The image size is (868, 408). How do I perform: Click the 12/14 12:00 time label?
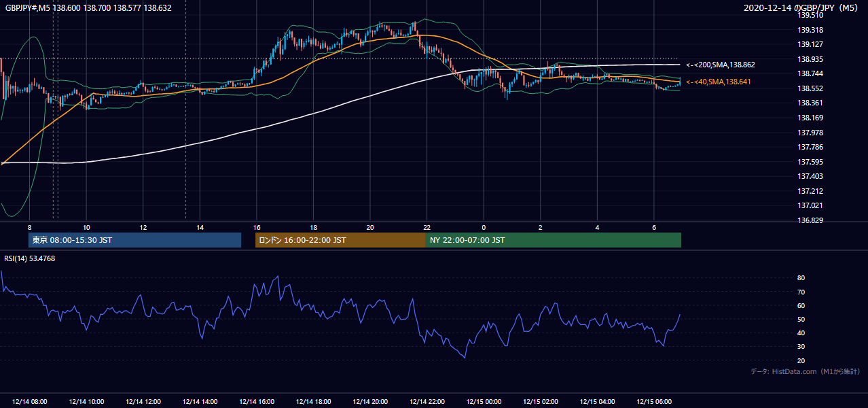click(x=143, y=402)
